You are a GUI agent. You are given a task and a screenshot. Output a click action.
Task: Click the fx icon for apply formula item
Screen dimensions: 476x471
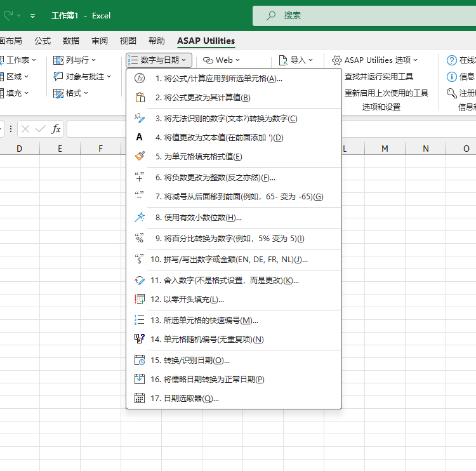tap(140, 78)
